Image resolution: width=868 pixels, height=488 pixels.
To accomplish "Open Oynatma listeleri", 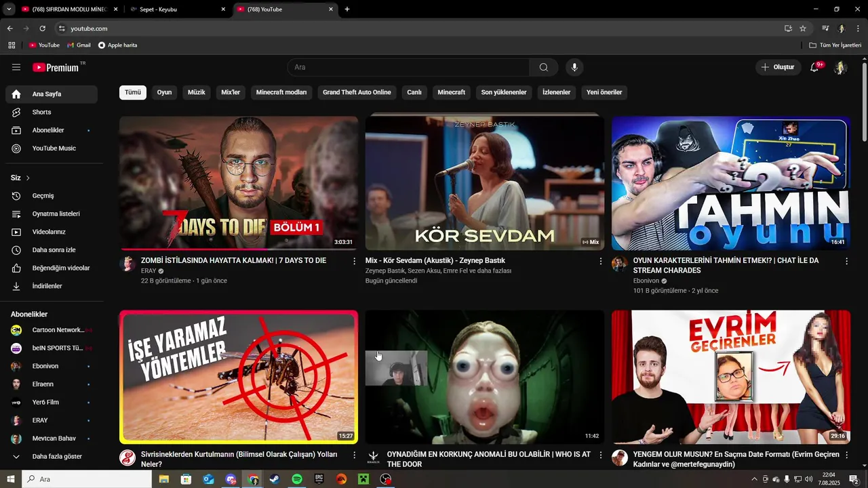I will (x=52, y=213).
